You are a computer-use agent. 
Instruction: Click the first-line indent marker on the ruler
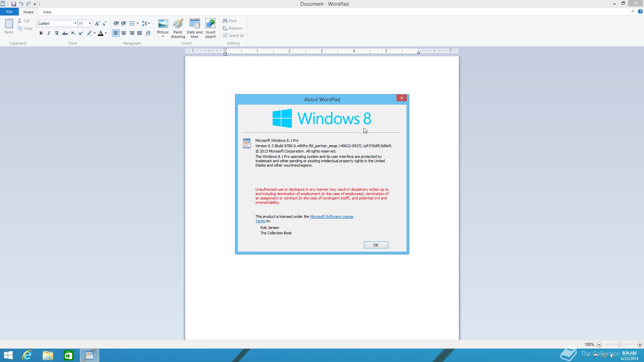pos(225,49)
